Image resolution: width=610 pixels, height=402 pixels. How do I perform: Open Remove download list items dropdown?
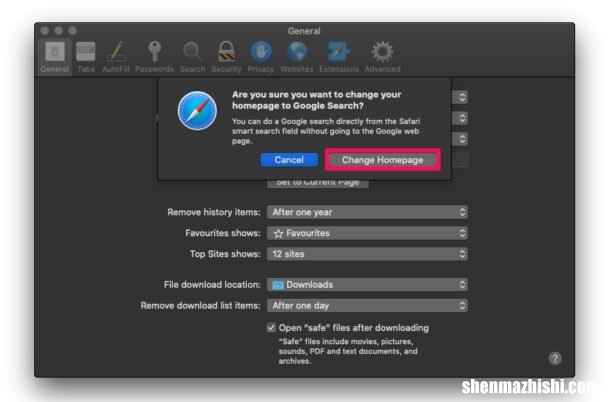pyautogui.click(x=367, y=305)
